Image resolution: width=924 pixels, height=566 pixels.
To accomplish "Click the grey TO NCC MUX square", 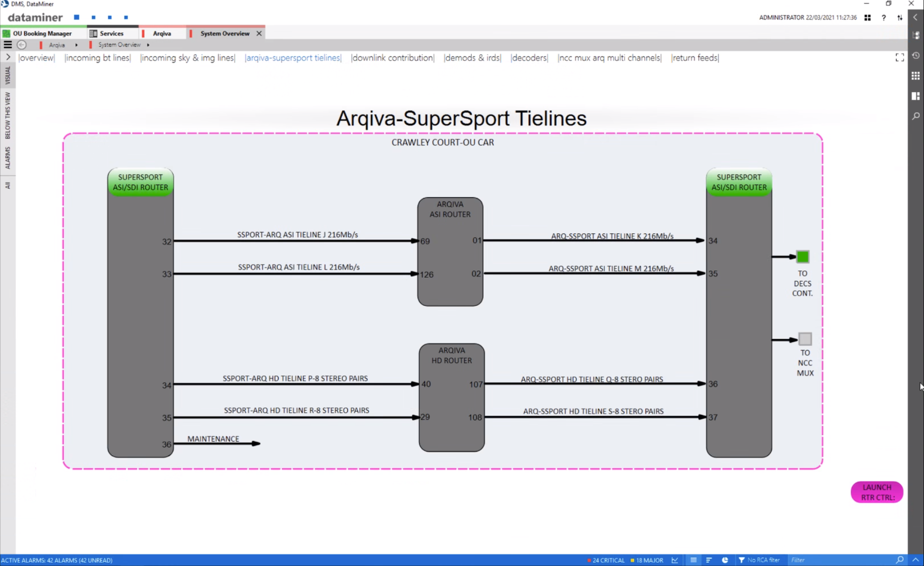I will coord(805,339).
